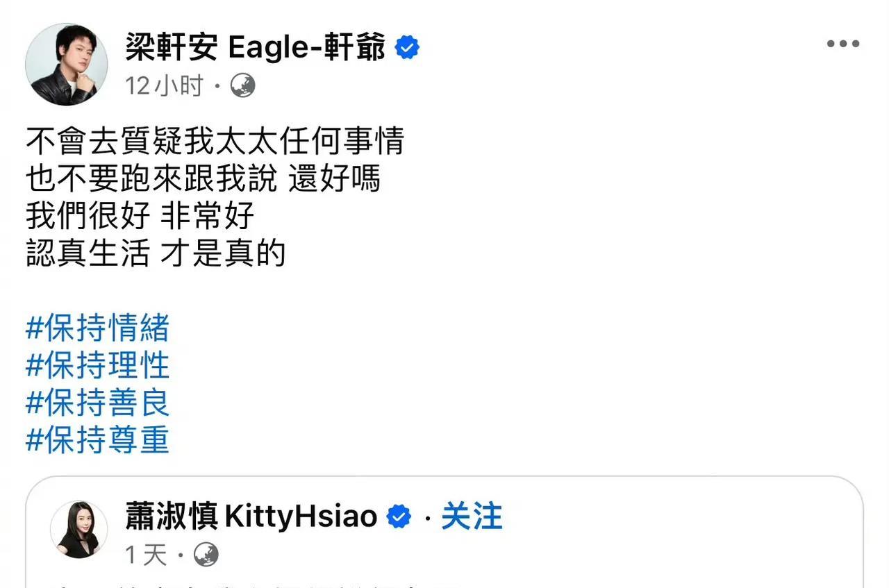Screen dimensions: 889x588
Task: Open the 蕭淑慎 KittyHsiao profile name link
Action: [251, 517]
